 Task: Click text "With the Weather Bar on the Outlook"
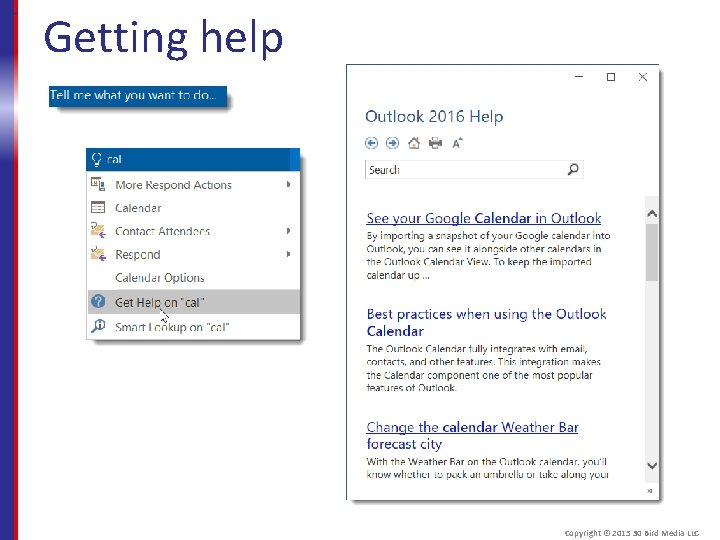tap(451, 461)
